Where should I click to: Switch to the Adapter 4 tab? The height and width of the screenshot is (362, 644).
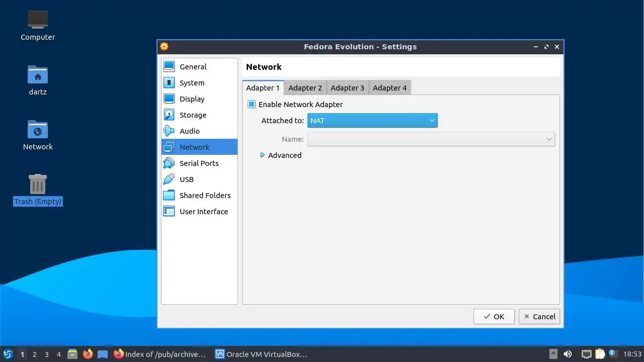389,88
